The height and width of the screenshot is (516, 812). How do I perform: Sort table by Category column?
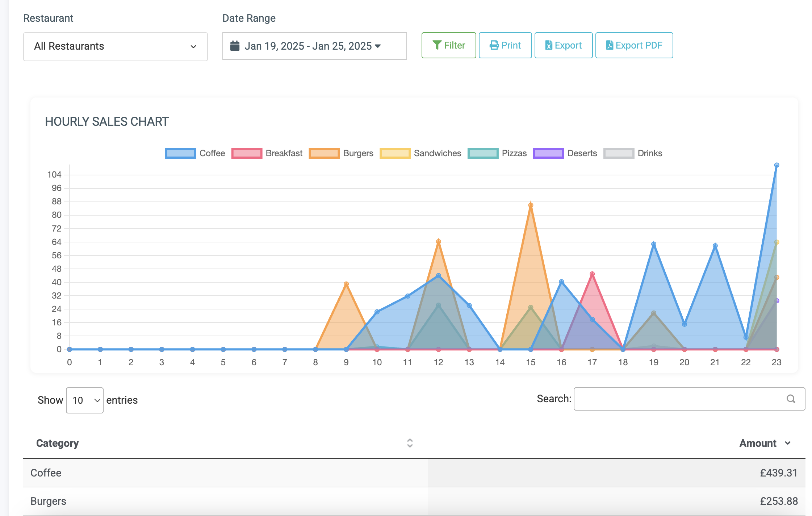[225, 443]
